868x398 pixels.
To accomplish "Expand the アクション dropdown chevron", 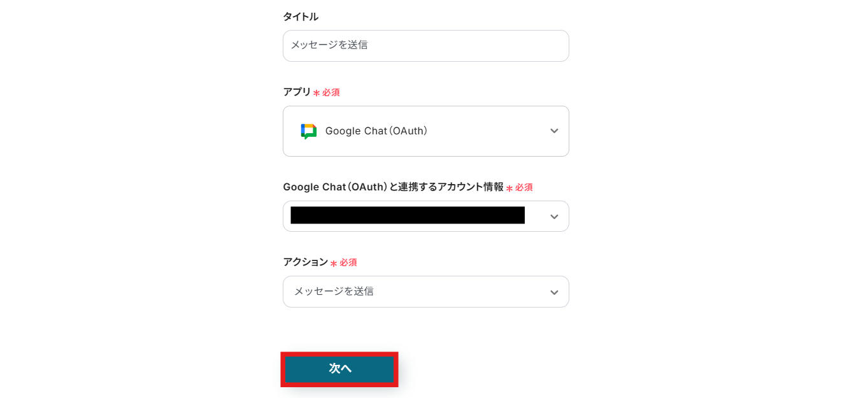I will [554, 292].
